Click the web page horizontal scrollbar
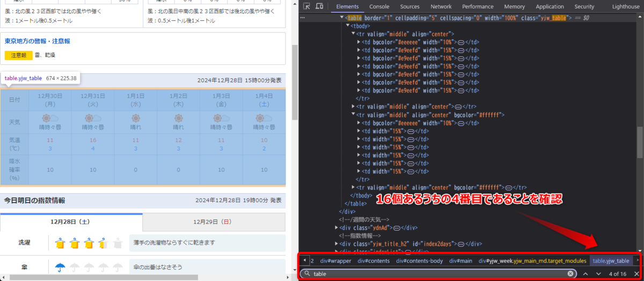 click(105, 277)
